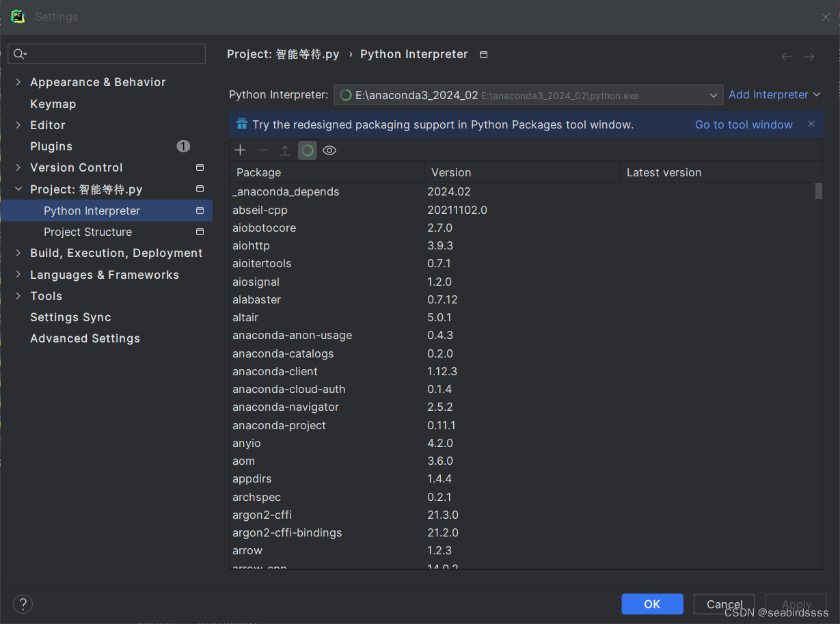Click the PyCharm logo in title bar
Screen dimensions: 840x624
coord(18,16)
